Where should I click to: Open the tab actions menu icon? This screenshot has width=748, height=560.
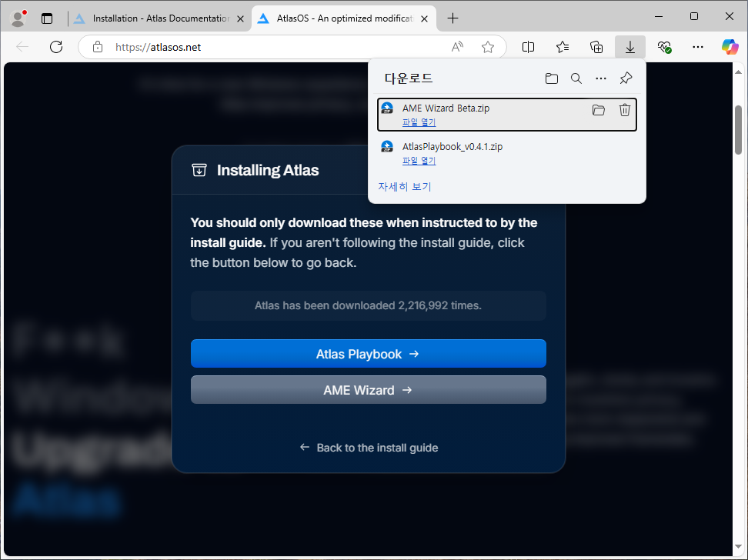pos(47,18)
